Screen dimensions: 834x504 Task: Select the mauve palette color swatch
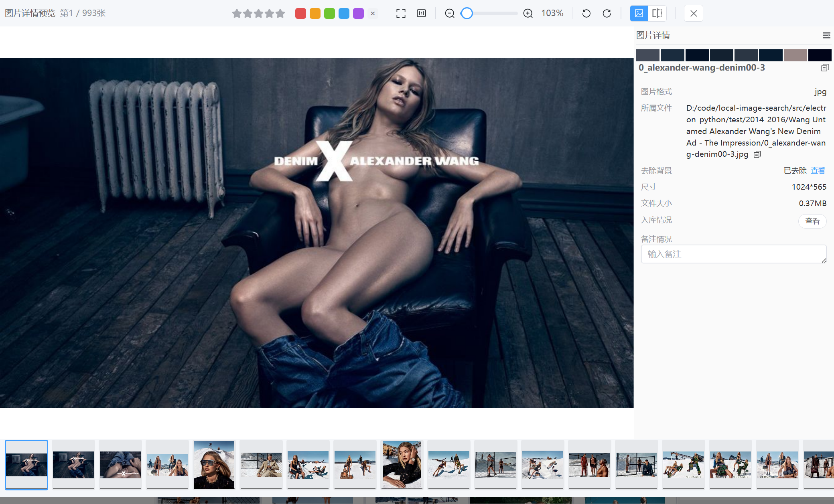click(x=795, y=55)
